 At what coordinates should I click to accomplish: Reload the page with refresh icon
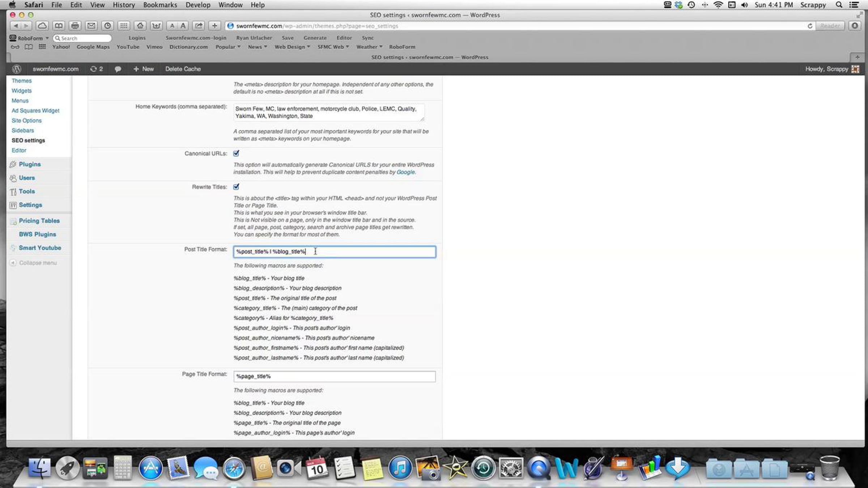810,26
